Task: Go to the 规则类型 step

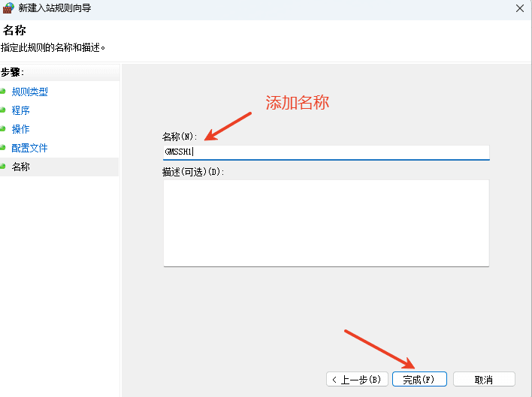Action: 29,92
